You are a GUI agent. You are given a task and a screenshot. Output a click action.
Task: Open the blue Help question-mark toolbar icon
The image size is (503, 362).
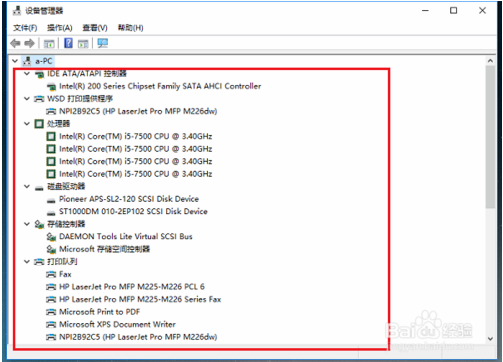click(x=68, y=43)
